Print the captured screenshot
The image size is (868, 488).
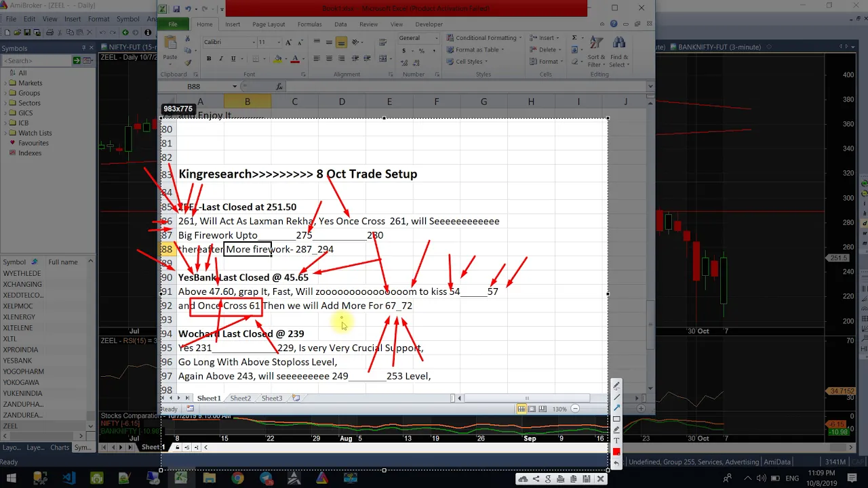[561, 479]
